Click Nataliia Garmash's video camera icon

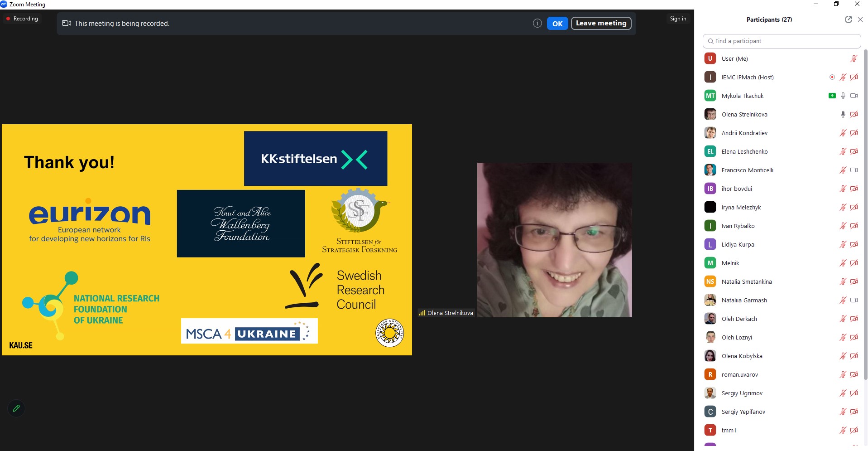click(x=854, y=300)
